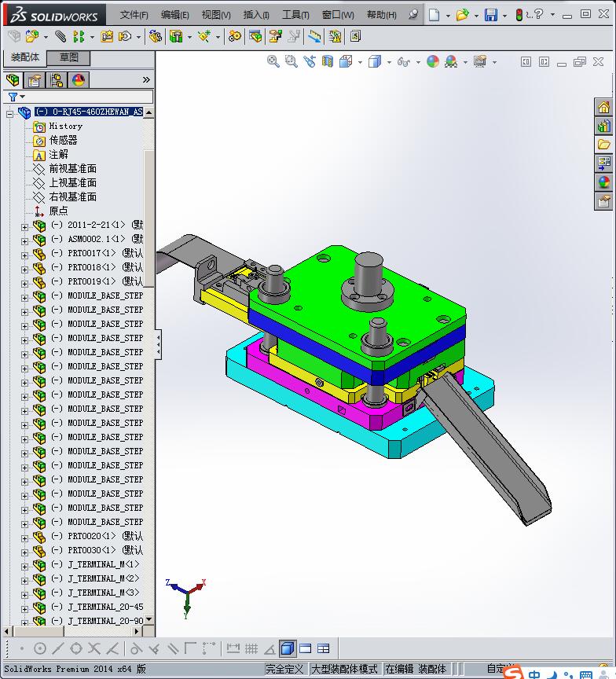Collapse the root assembly 0-RJ45 node

coord(9,114)
